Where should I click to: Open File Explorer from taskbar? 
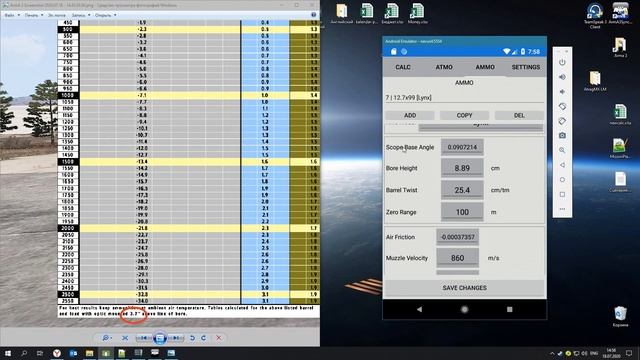tap(89, 353)
